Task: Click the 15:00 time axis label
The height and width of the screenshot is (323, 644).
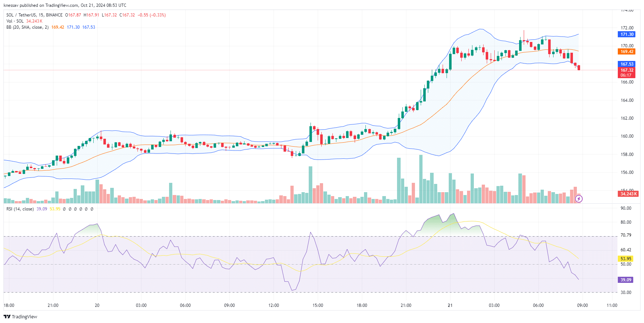Action: click(x=318, y=305)
